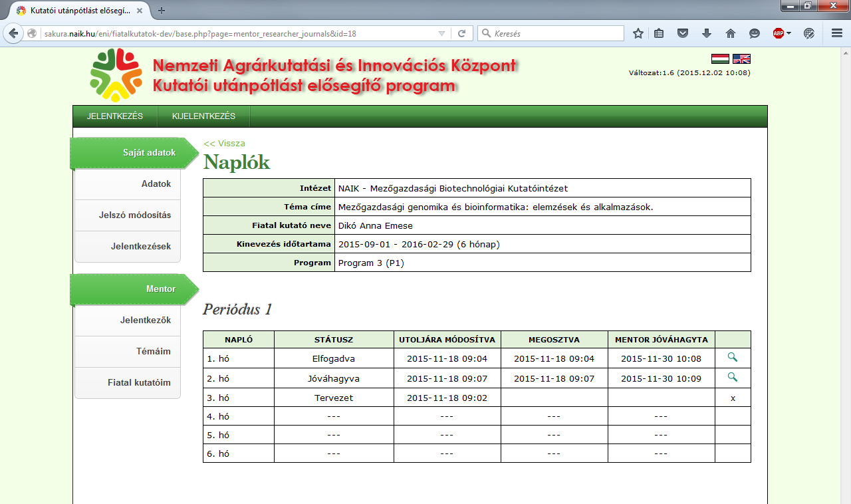Open the KIJELENTKEZÉS menu item

pyautogui.click(x=203, y=116)
